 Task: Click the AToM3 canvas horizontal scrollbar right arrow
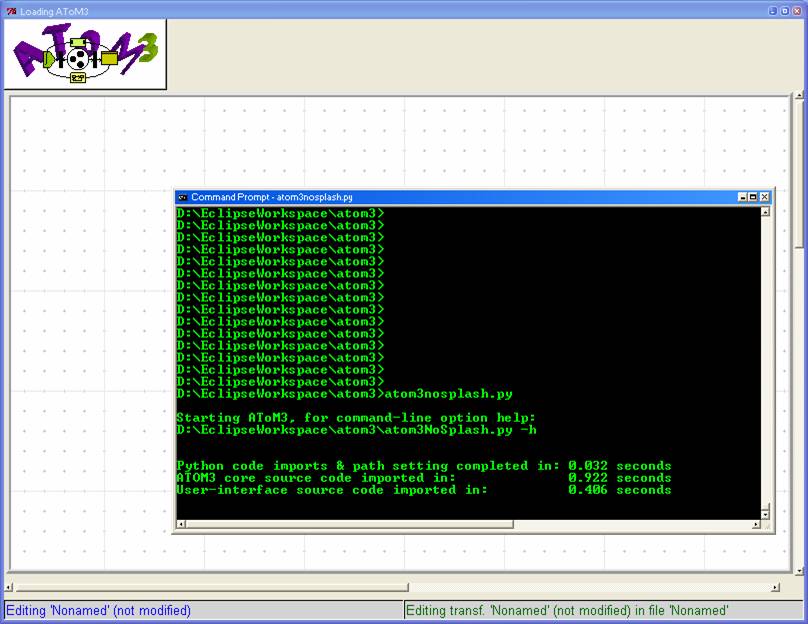pos(776,587)
